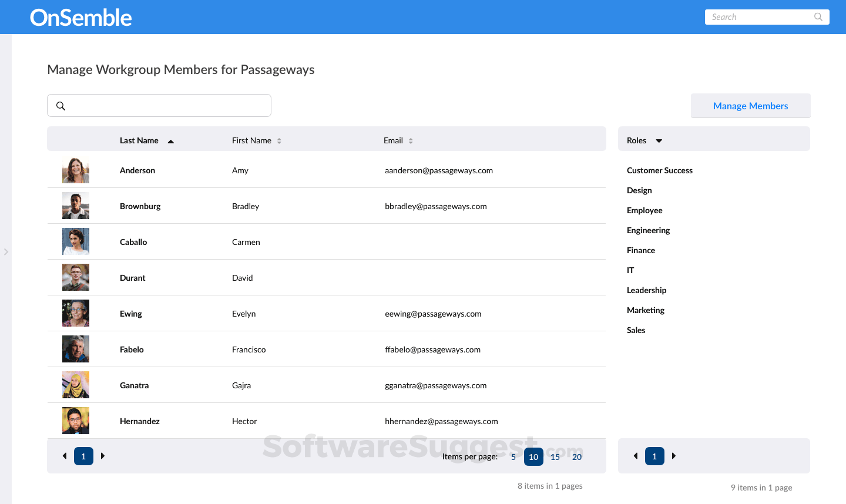The image size is (846, 504).
Task: Click the sort icon next to the Email header
Action: pos(410,140)
